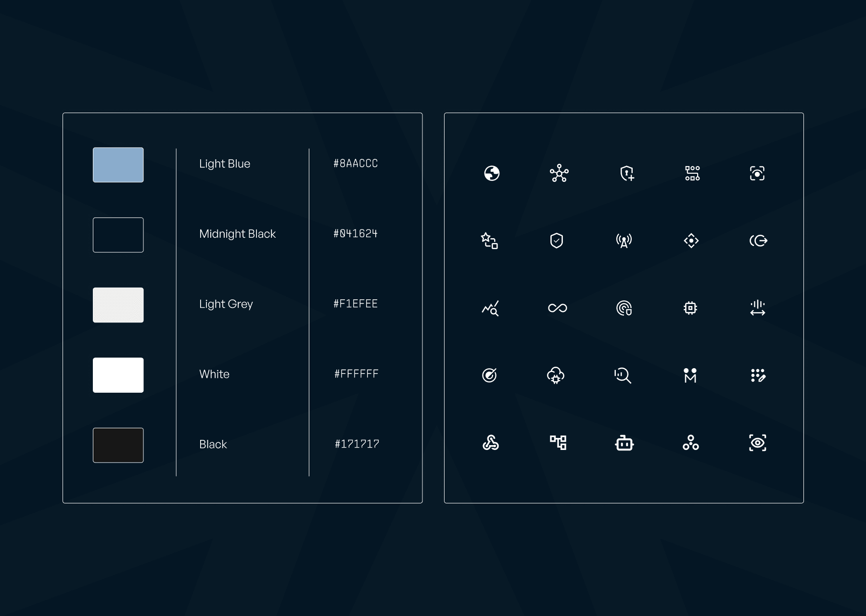Select the star-to-square swap icon
866x616 pixels.
489,241
